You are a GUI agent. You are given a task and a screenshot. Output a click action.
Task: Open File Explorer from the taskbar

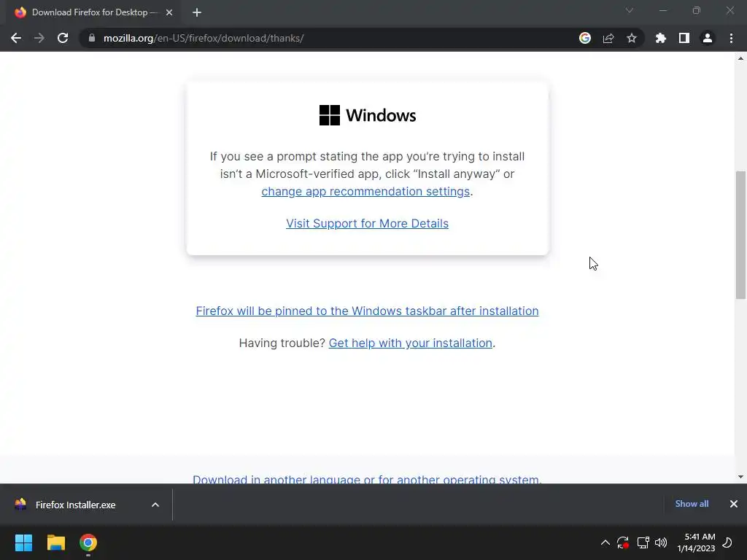click(55, 542)
